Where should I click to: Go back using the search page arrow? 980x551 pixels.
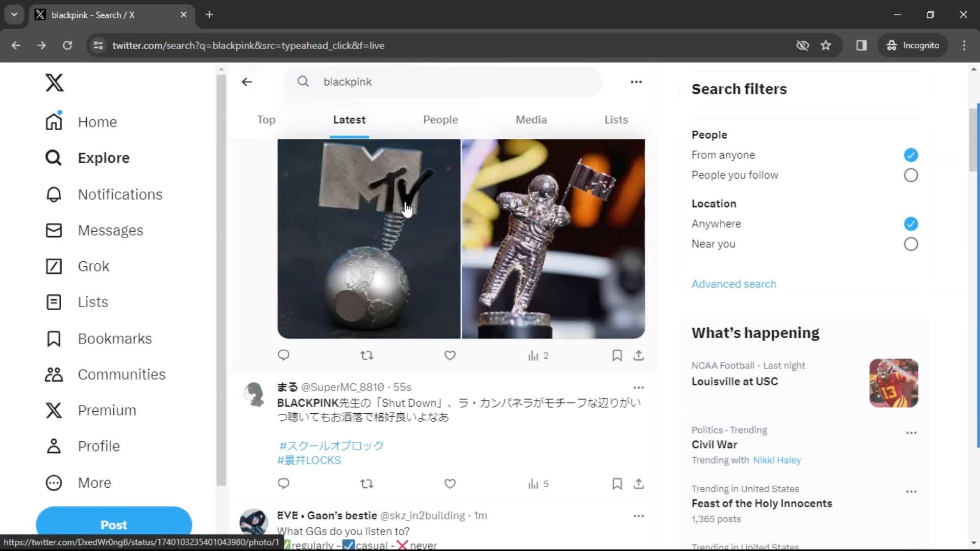(247, 82)
